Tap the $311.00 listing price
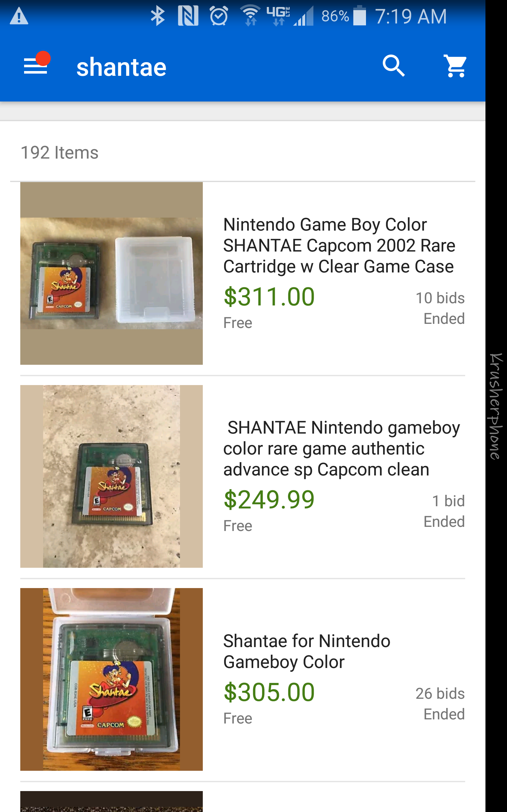Screen dimensions: 507x812 [x=269, y=297]
